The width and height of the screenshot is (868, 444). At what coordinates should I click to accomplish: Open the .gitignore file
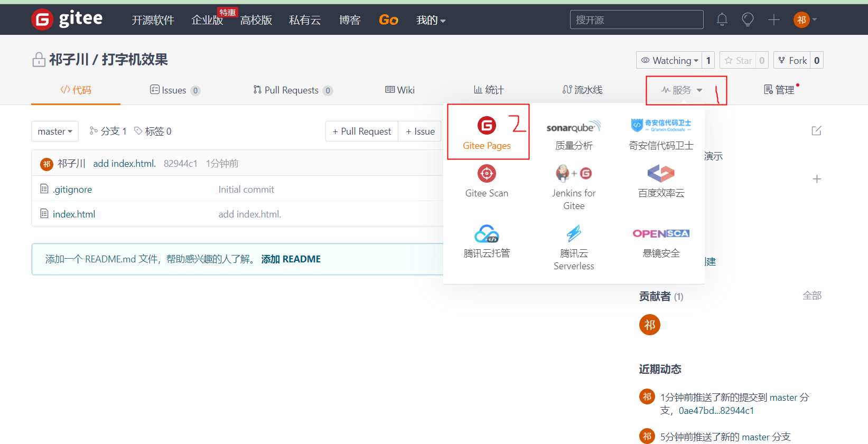click(72, 189)
